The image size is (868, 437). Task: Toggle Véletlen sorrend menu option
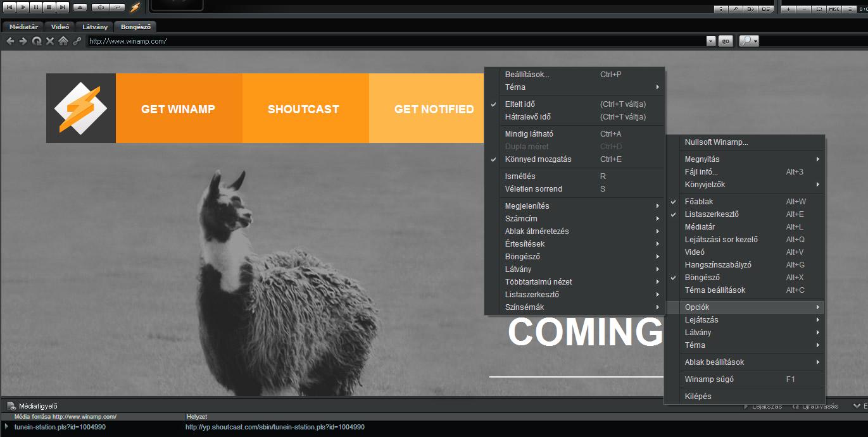point(574,189)
